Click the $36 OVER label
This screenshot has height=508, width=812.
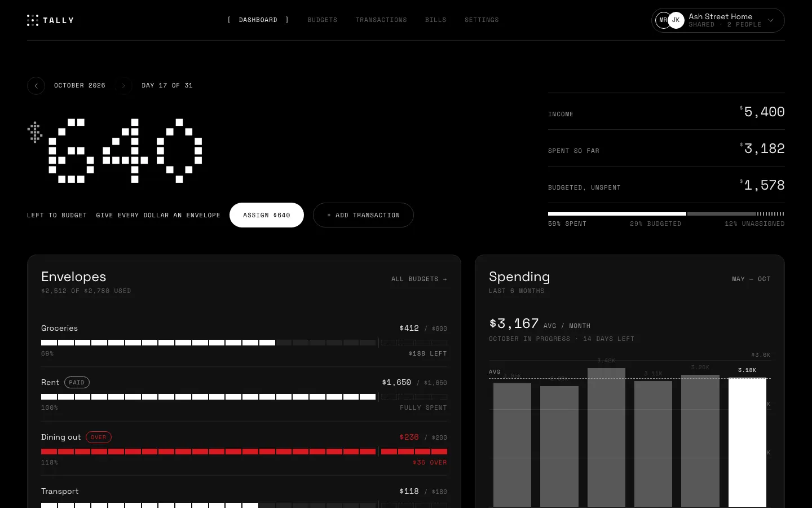430,463
